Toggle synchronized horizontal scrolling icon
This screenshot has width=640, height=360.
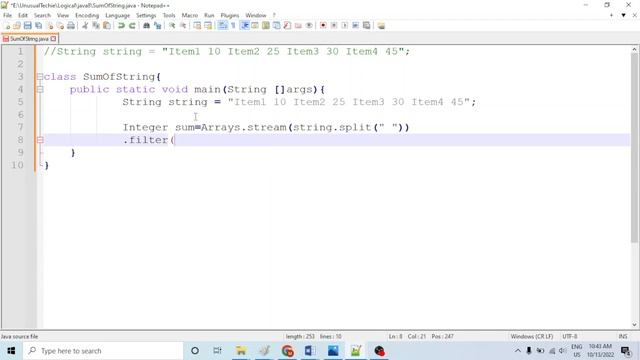(208, 26)
